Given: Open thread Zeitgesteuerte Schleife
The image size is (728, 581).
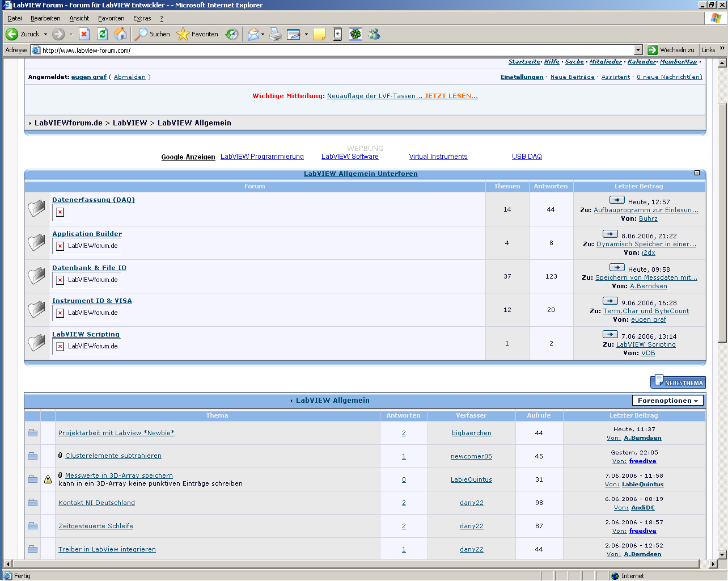Looking at the screenshot, I should click(96, 526).
